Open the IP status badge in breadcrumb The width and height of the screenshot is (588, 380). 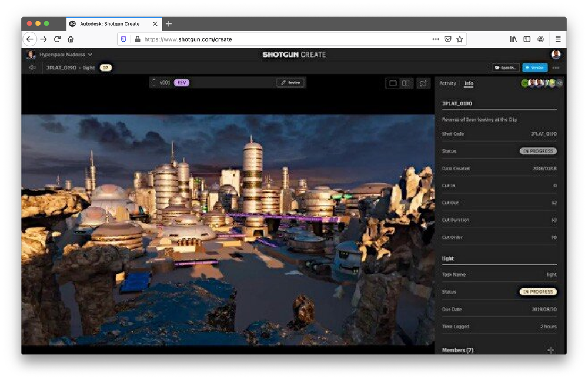click(x=106, y=68)
